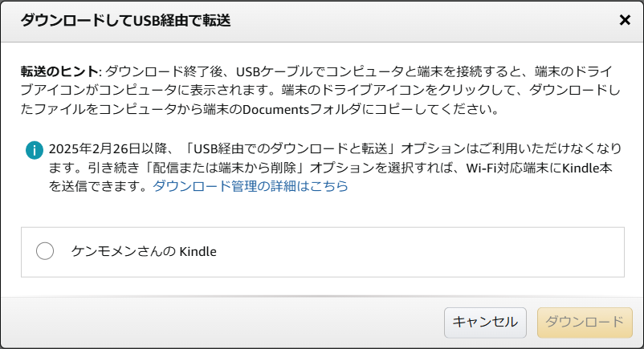The image size is (644, 349).
Task: Click the bold 転送のヒント label
Action: click(59, 71)
